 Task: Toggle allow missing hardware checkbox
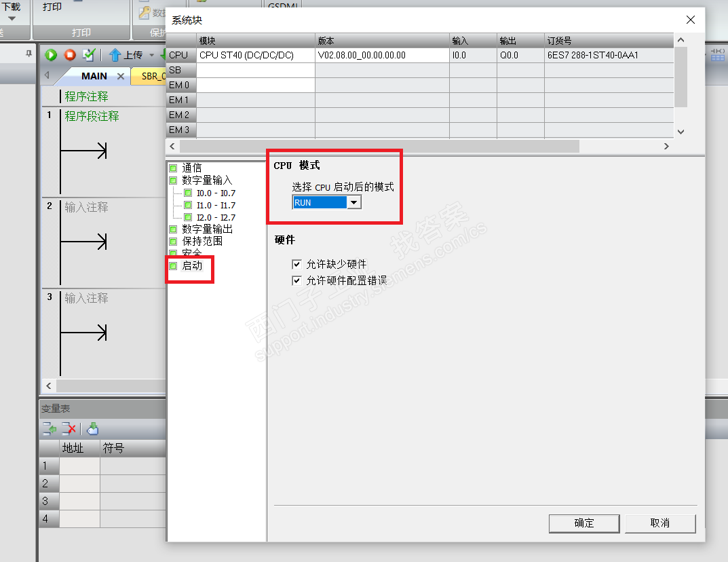coord(296,264)
